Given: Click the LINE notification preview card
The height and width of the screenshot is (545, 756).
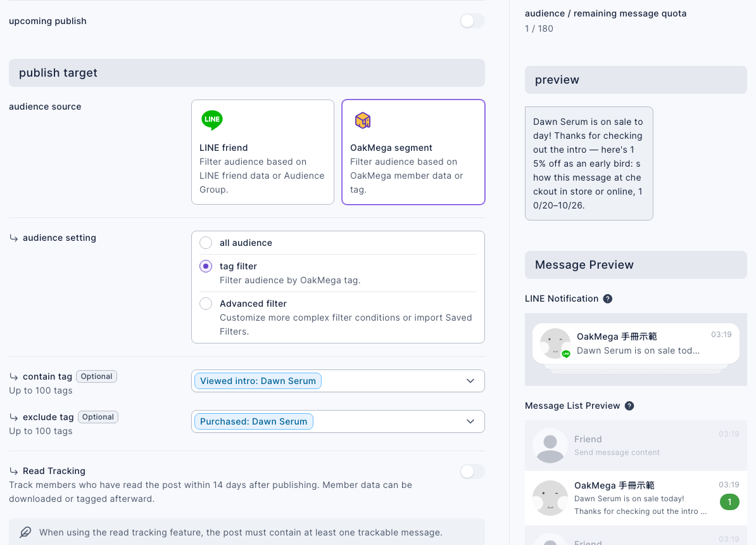Looking at the screenshot, I should click(636, 343).
